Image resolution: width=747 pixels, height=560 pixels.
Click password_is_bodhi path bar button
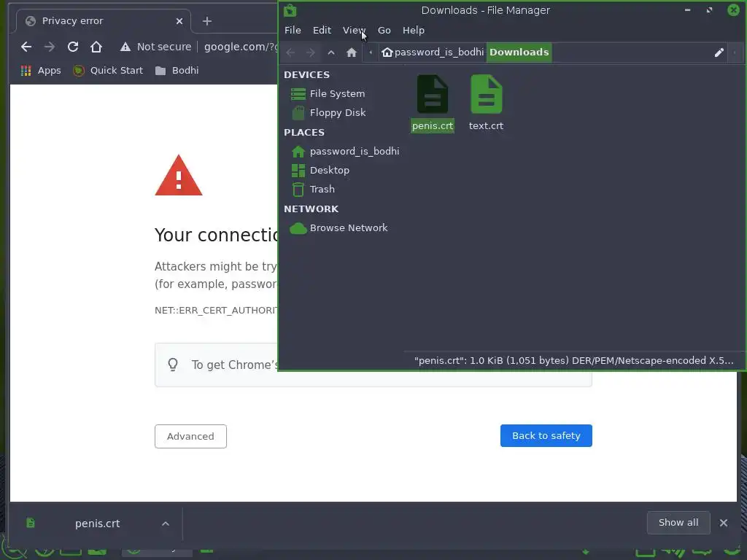tap(433, 52)
